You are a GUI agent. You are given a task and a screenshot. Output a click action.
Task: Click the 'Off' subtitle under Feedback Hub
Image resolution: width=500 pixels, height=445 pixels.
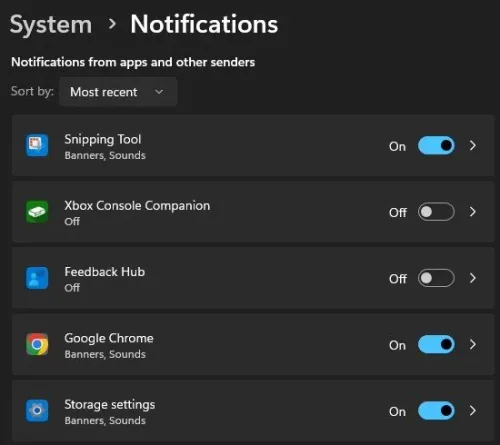point(72,288)
